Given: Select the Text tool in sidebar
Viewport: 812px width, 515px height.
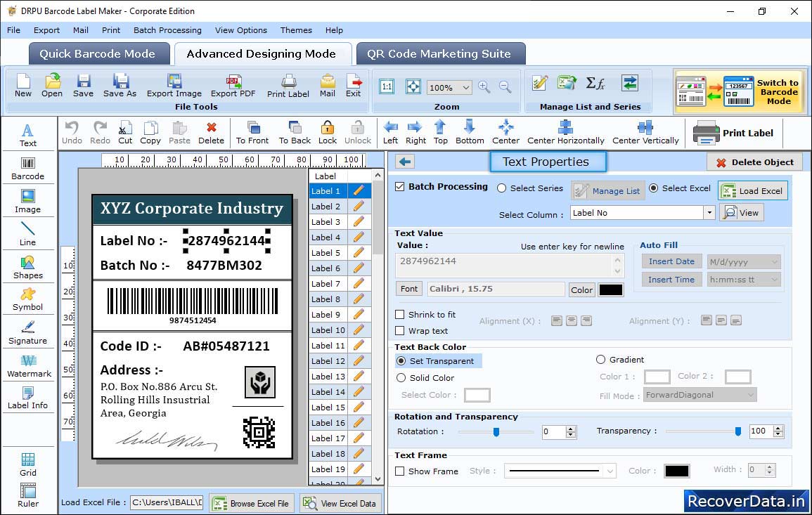Looking at the screenshot, I should pos(28,135).
